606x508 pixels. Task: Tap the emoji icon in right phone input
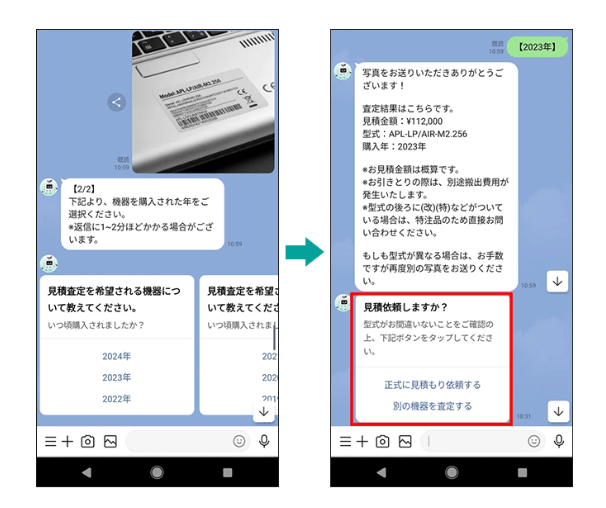coord(534,441)
